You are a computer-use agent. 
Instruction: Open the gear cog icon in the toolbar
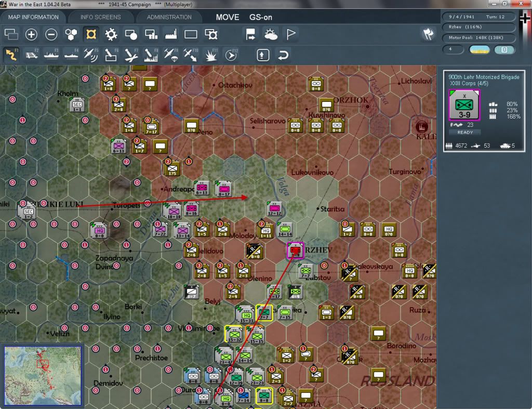click(x=111, y=34)
